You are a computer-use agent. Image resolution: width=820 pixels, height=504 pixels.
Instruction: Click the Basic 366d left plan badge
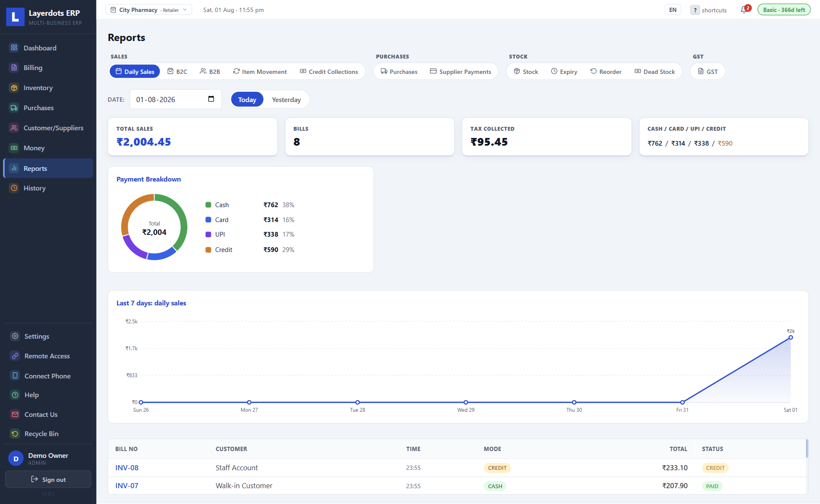(784, 10)
